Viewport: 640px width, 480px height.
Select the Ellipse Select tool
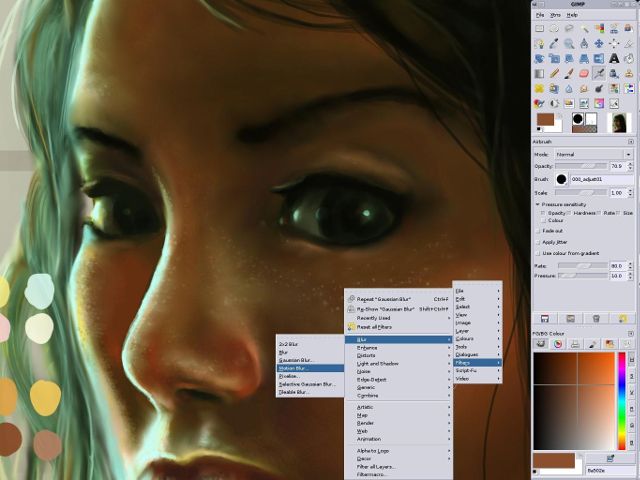554,29
